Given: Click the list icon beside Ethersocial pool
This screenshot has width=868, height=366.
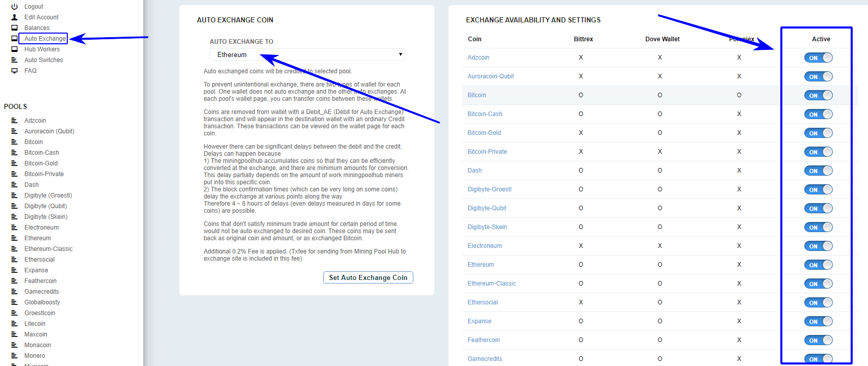Looking at the screenshot, I should click(x=14, y=260).
